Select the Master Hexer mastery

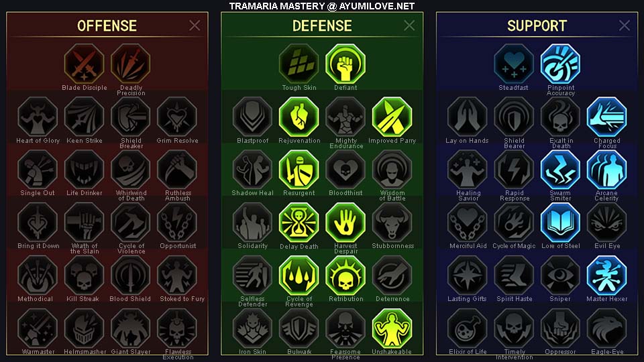click(606, 276)
